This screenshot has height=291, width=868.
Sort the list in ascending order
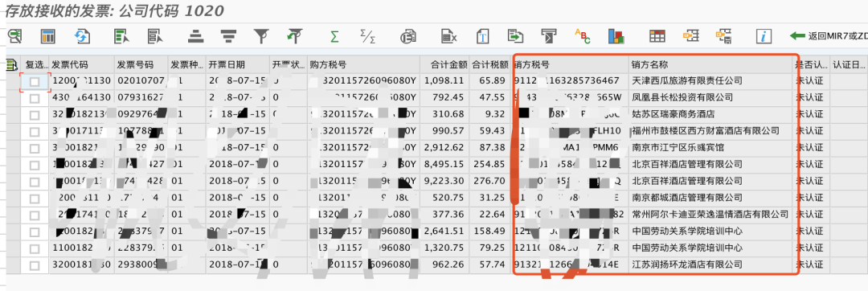point(194,36)
